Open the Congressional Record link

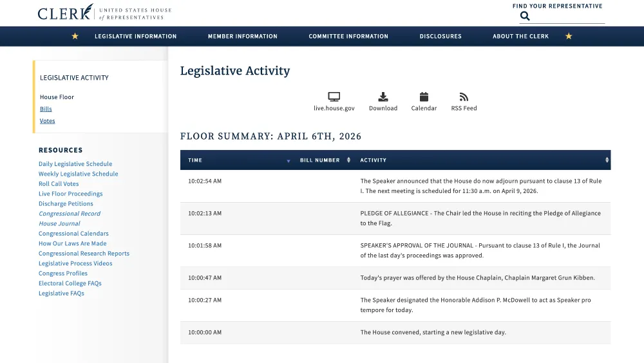70,214
